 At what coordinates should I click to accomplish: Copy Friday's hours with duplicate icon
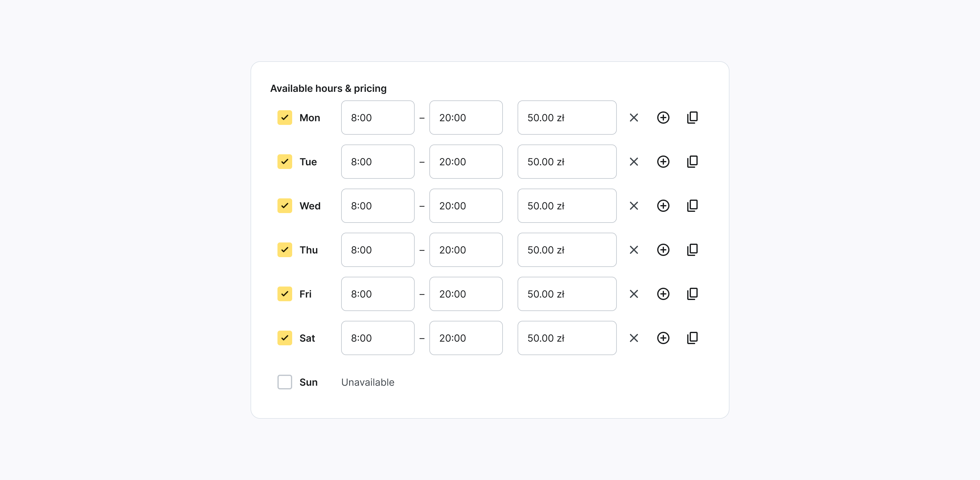[x=692, y=294]
